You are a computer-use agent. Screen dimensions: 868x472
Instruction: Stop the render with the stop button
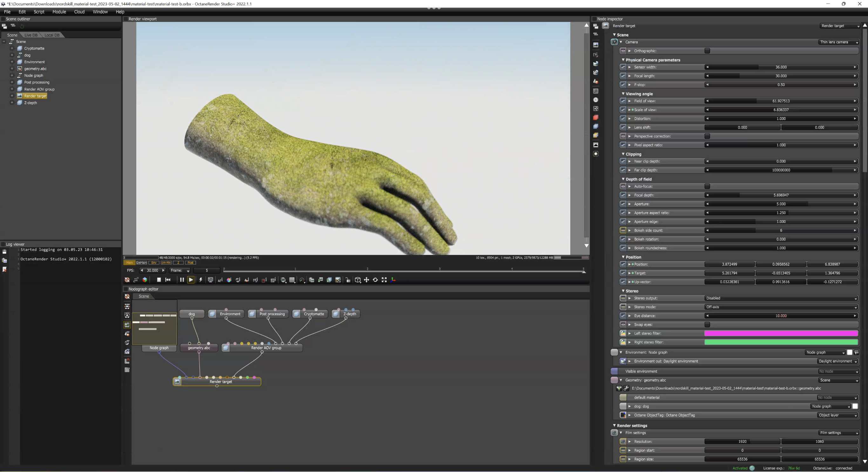(159, 280)
